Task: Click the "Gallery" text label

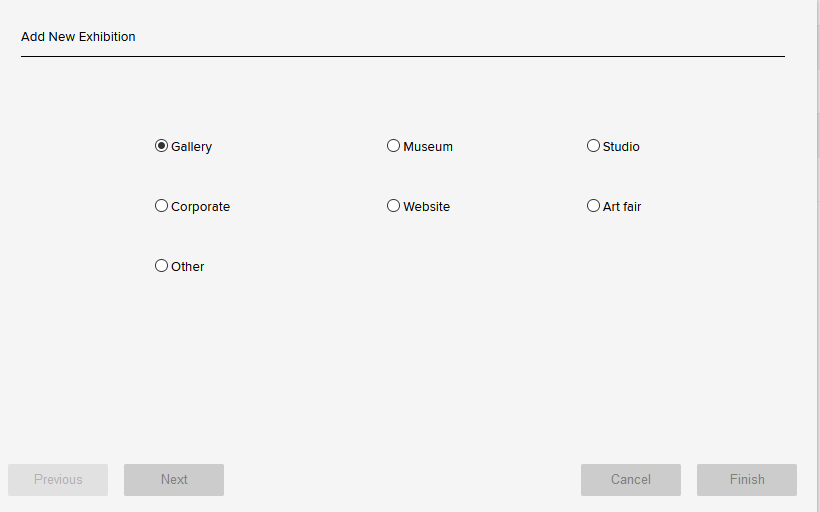Action: 192,147
